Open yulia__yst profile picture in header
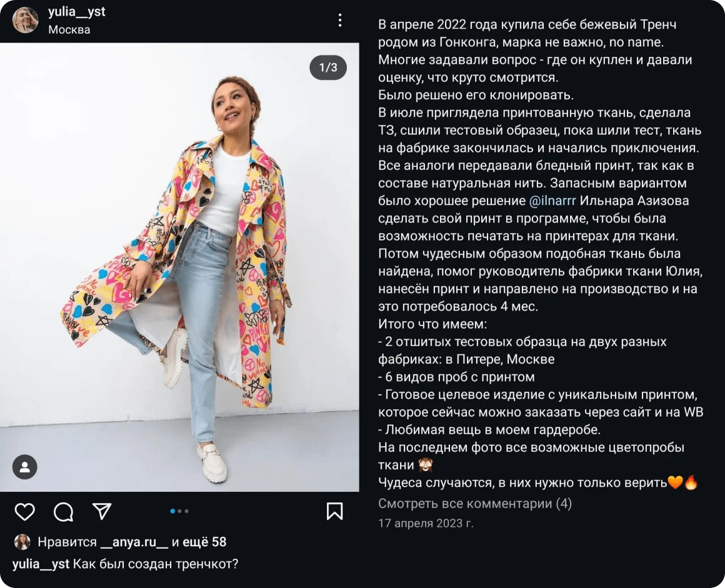The width and height of the screenshot is (725, 588). pyautogui.click(x=26, y=20)
